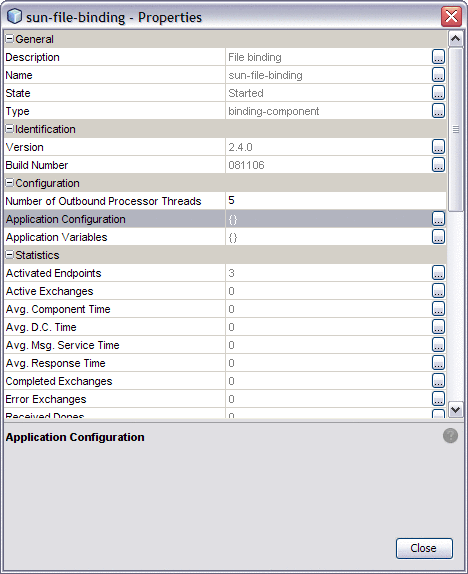Open the ellipsis editor for Description
Image resolution: width=468 pixels, height=574 pixels.
click(438, 57)
